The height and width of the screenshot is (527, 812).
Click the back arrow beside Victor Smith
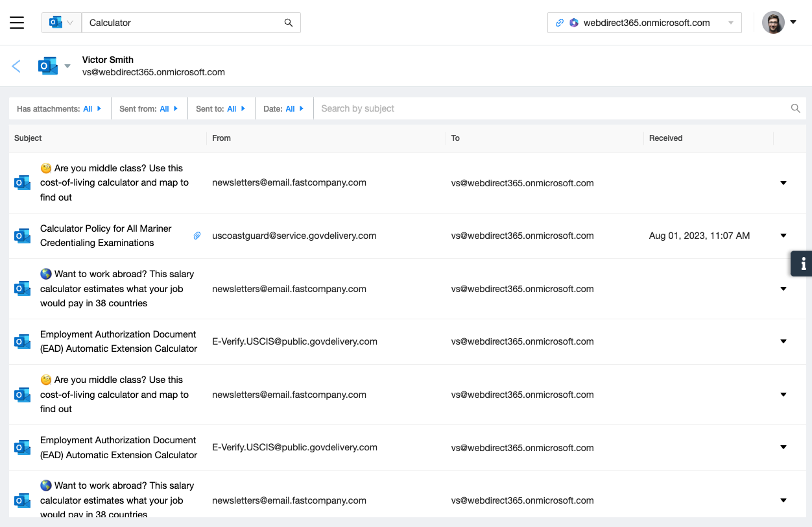click(16, 66)
